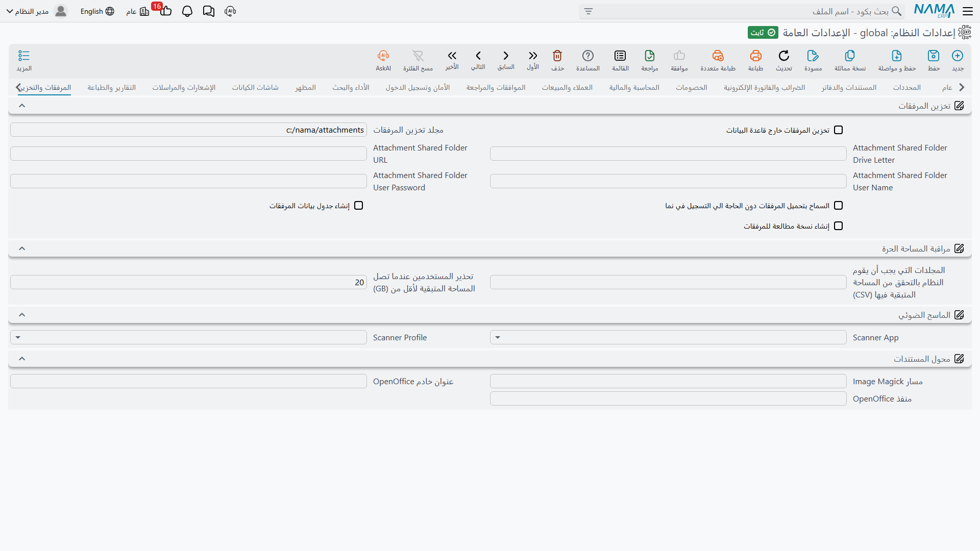
Task: Click the search filter options icon
Action: pyautogui.click(x=589, y=11)
